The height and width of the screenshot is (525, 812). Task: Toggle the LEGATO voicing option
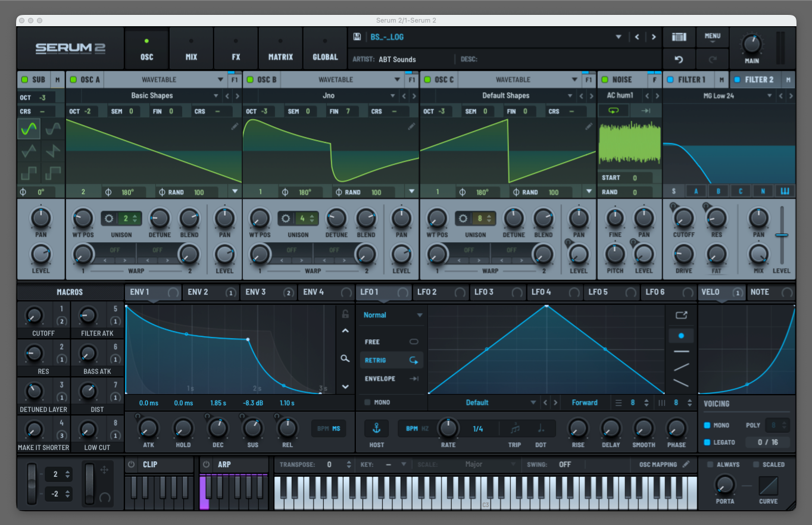pyautogui.click(x=707, y=442)
